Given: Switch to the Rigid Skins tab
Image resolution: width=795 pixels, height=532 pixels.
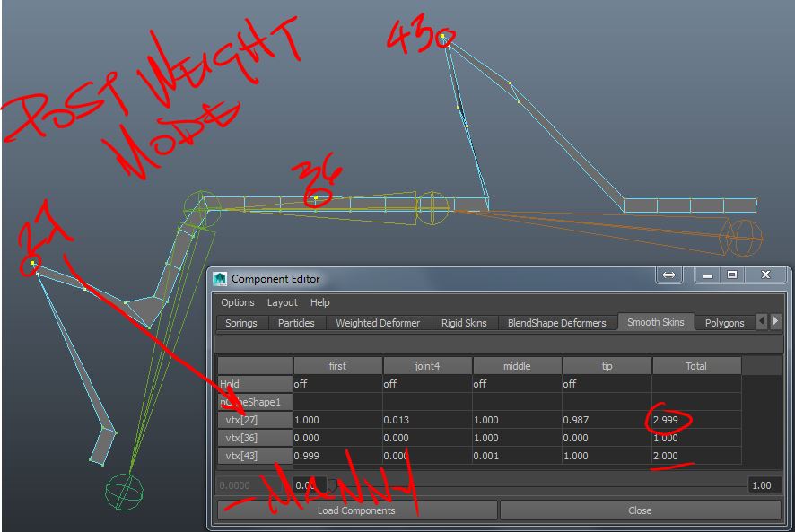Looking at the screenshot, I should click(464, 322).
